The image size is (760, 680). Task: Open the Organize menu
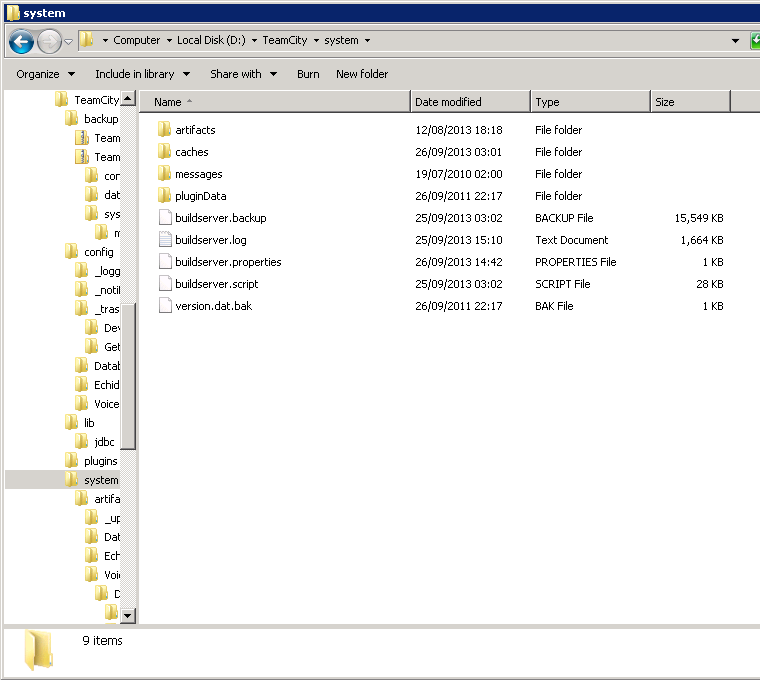(x=46, y=74)
